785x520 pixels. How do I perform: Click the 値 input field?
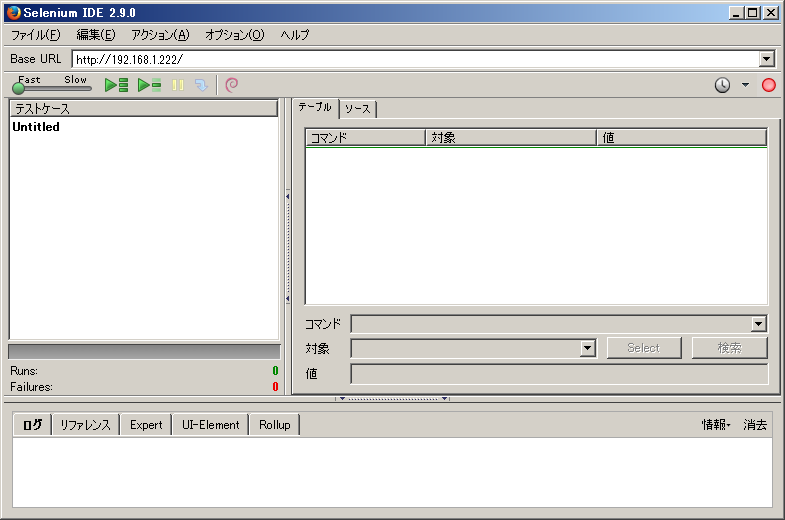[559, 374]
